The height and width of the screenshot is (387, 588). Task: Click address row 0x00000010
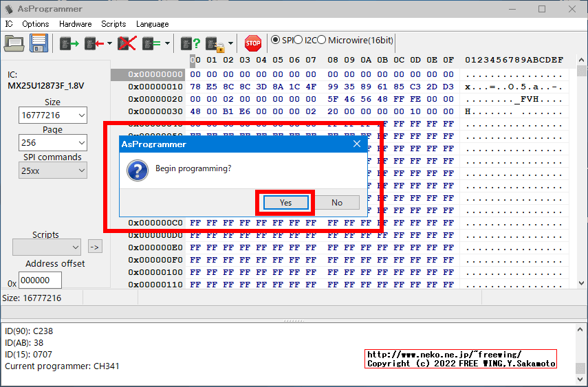(155, 87)
